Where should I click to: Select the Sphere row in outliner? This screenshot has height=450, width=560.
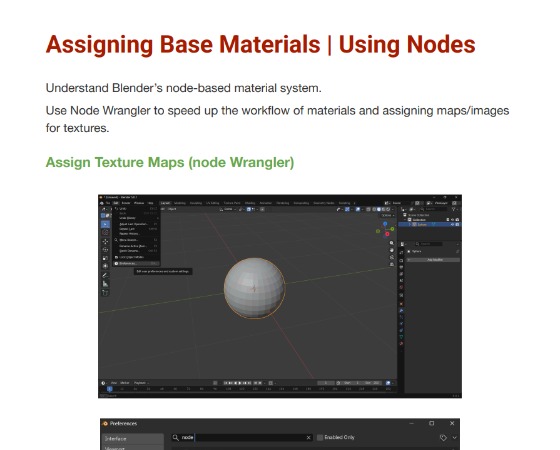[430, 225]
